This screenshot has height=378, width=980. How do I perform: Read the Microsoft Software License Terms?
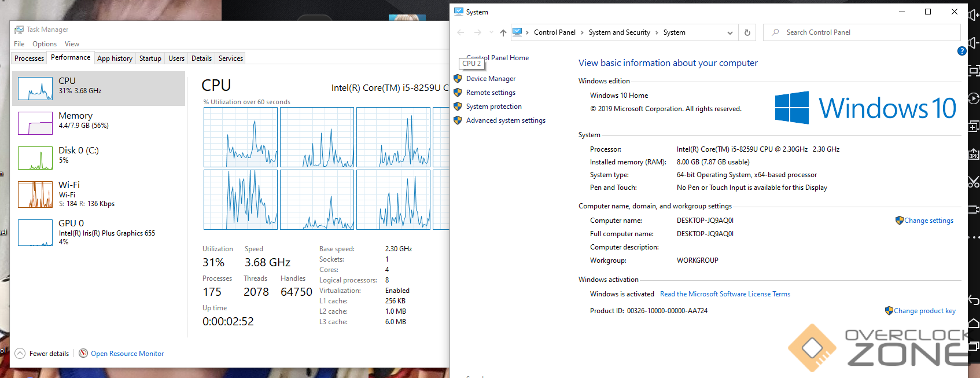point(725,294)
